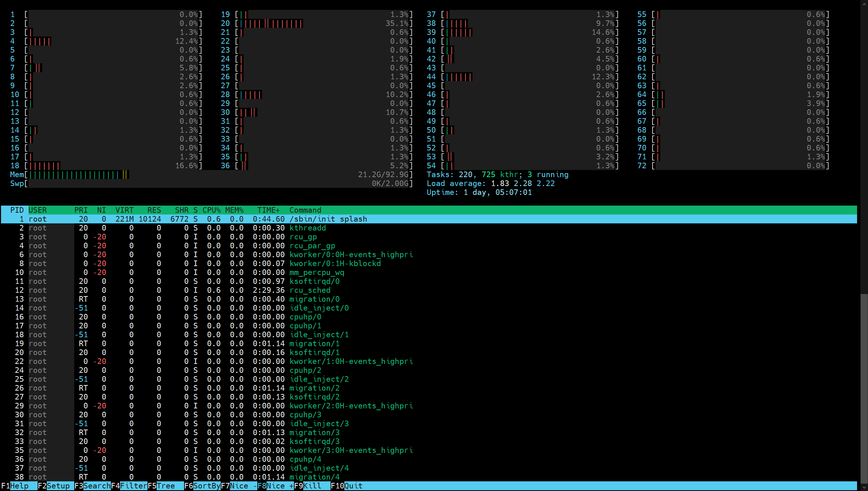
Task: Select the kthreadd process row
Action: (307, 228)
